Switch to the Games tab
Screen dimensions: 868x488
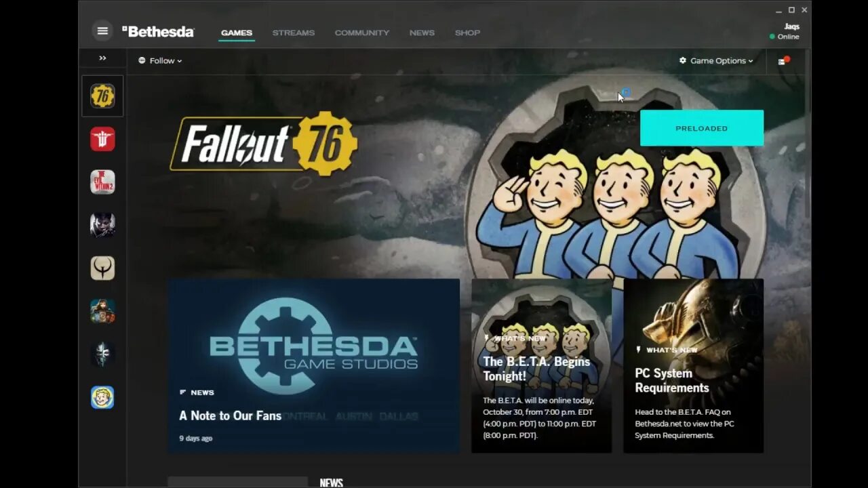click(237, 33)
